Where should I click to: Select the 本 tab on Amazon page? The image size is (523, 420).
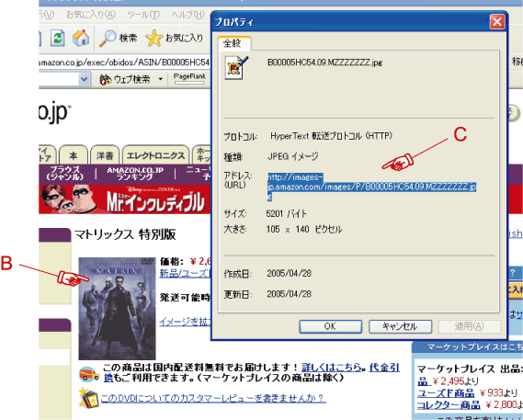pyautogui.click(x=73, y=156)
